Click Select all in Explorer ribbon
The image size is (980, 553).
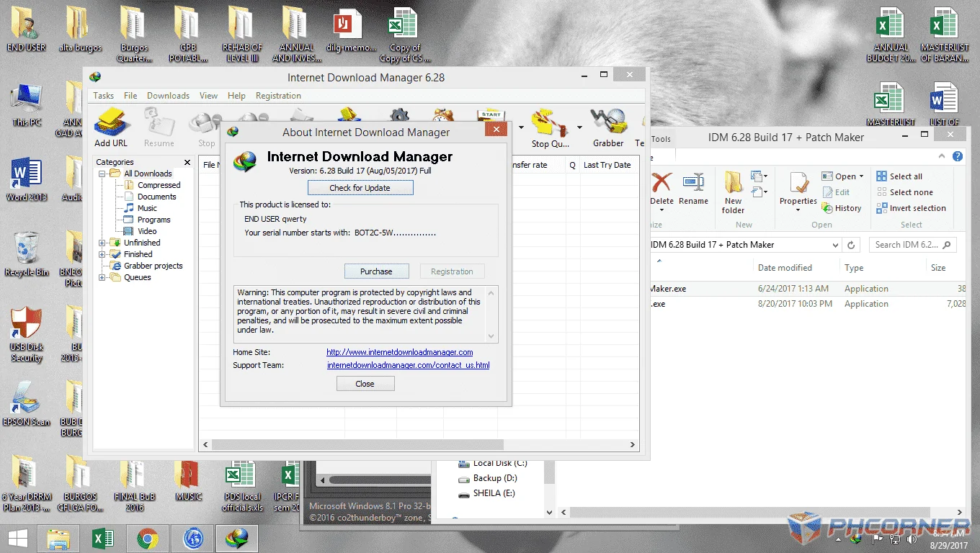click(x=899, y=176)
